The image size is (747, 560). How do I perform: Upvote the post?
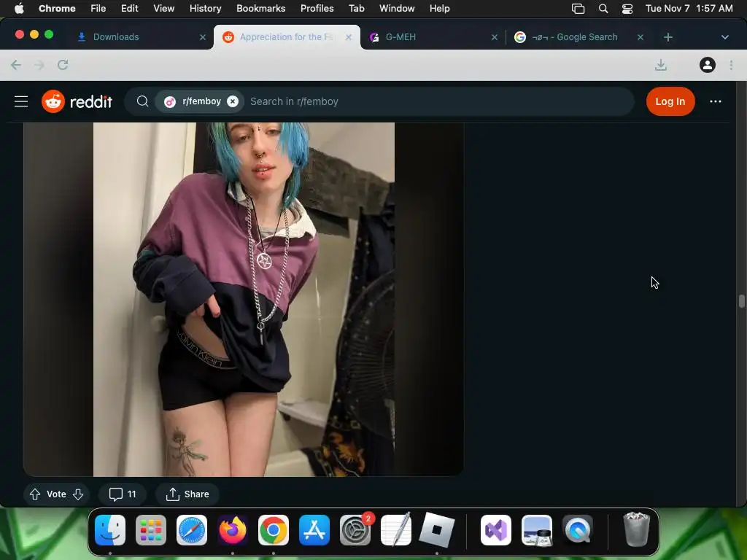tap(35, 494)
